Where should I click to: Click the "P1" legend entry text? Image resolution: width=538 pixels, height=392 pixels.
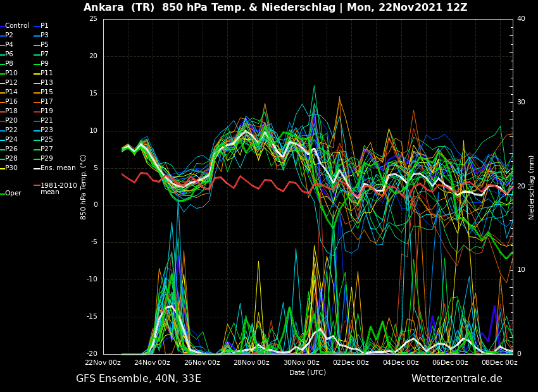44,26
